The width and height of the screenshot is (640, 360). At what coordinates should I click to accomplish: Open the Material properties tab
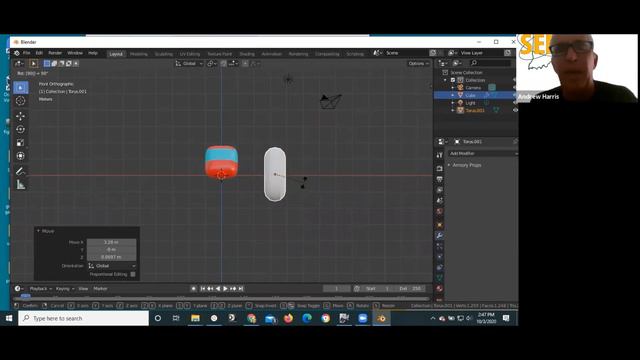coord(440,289)
